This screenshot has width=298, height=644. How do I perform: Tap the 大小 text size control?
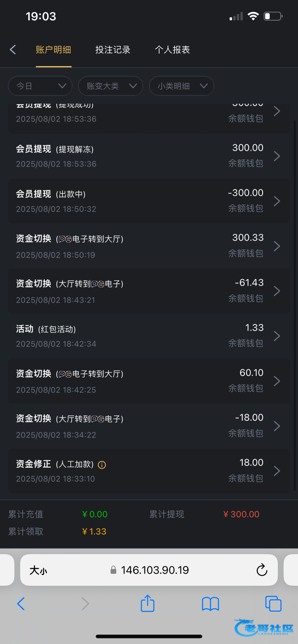[38, 570]
